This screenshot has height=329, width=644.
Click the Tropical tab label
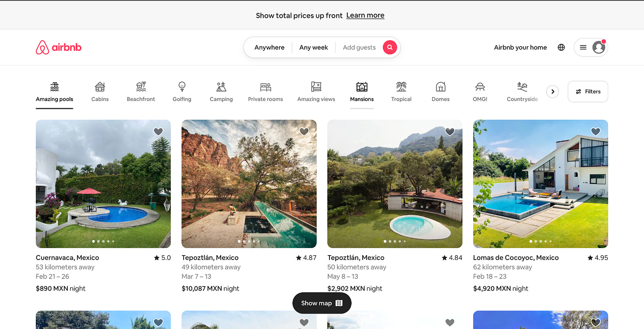click(402, 99)
